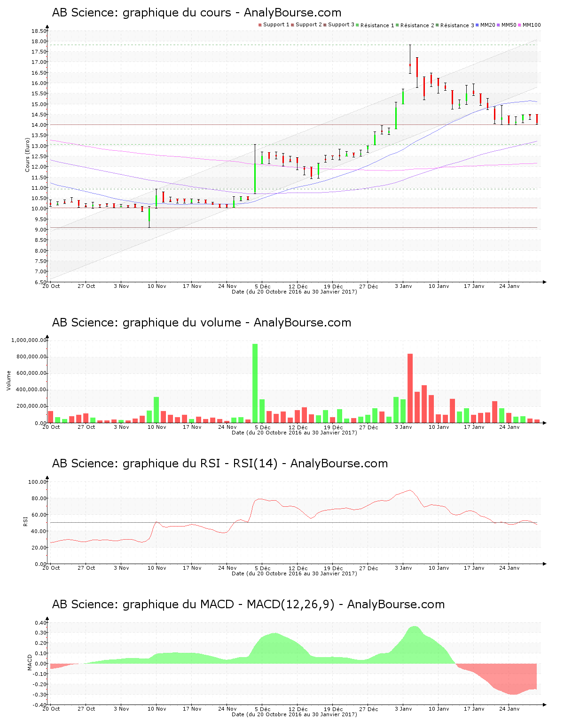Click the green volume bar at 10 Nov
Viewport: 564px width, 728px height.
point(157,410)
